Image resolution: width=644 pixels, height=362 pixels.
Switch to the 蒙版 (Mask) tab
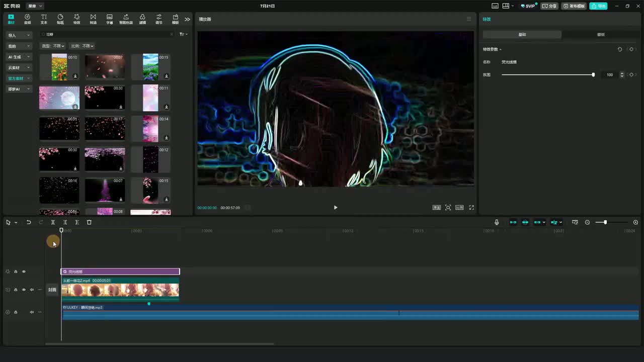coord(601,35)
